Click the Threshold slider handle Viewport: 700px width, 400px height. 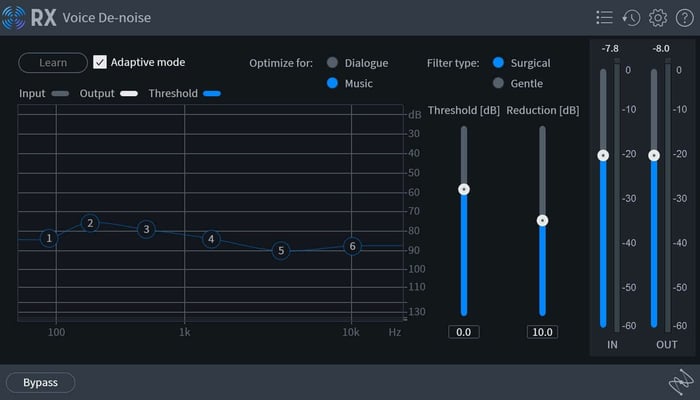[x=464, y=189]
